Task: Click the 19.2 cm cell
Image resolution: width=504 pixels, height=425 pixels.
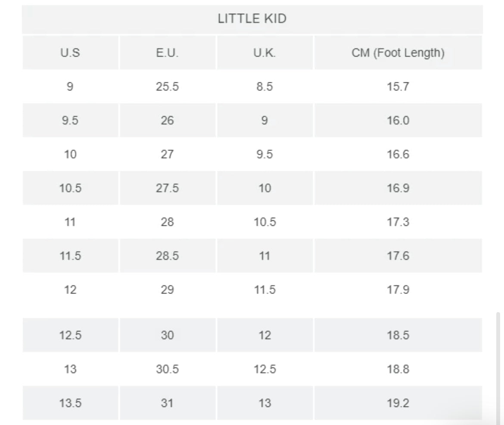Action: pyautogui.click(x=398, y=403)
